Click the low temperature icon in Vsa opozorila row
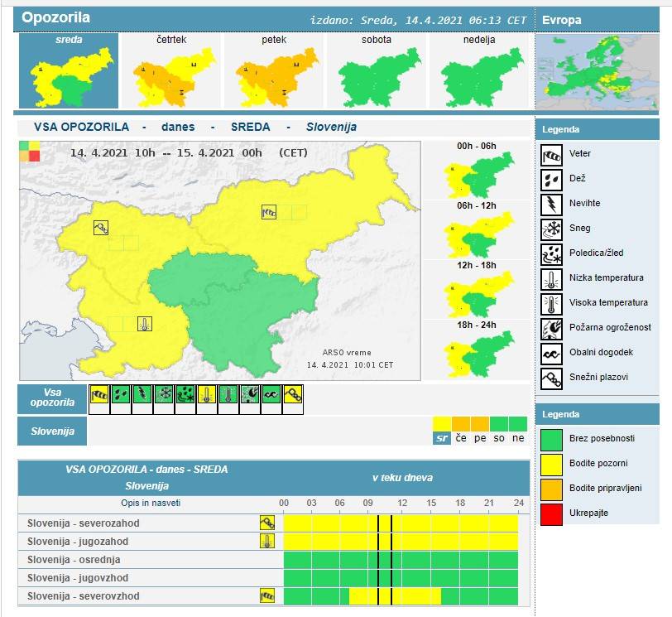The image size is (672, 617). point(207,396)
